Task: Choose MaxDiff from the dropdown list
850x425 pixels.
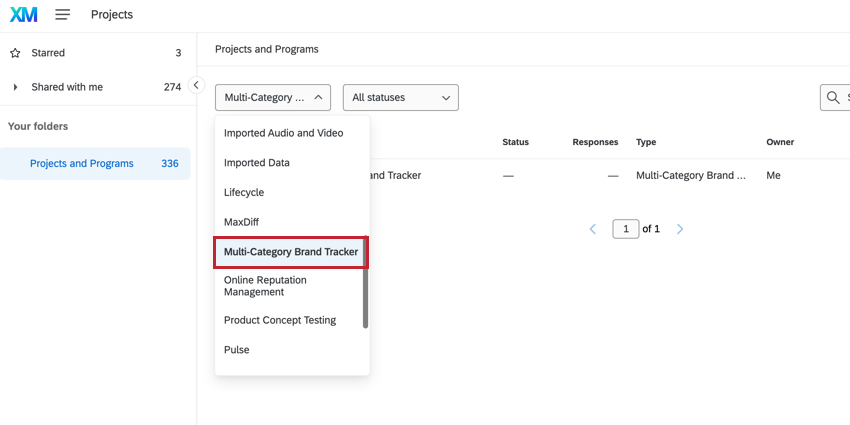Action: (x=241, y=222)
